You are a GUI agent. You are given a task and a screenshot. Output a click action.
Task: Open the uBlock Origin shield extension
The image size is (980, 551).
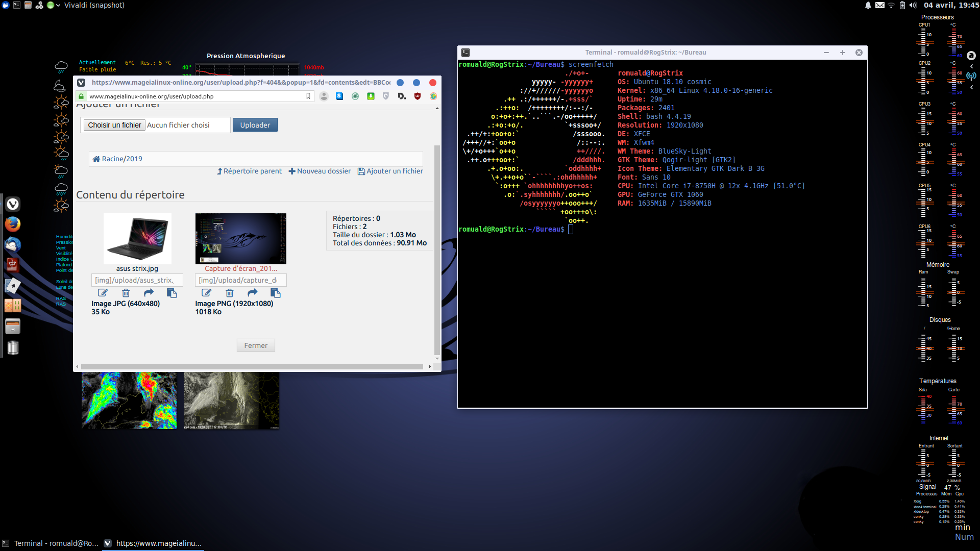coord(418,96)
